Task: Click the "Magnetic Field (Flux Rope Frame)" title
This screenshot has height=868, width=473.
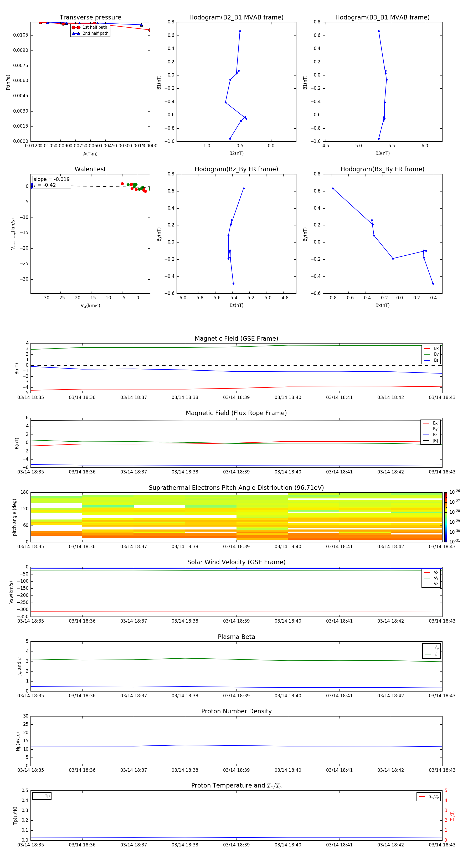Action: tap(236, 413)
